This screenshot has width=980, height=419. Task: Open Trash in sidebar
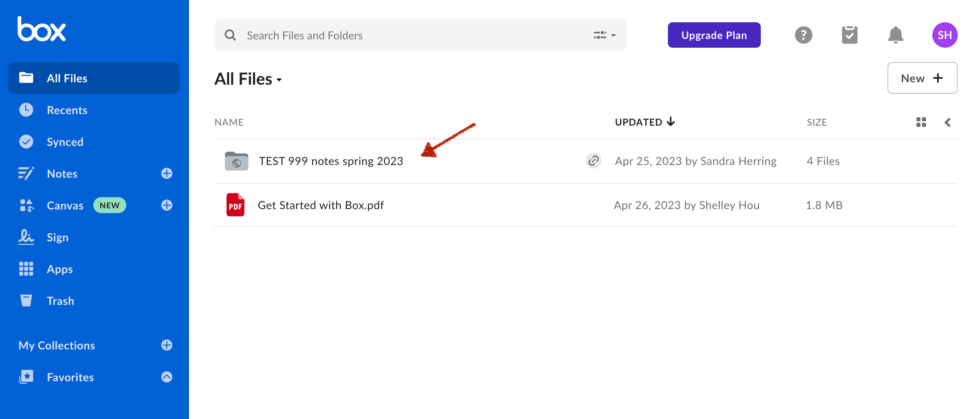[60, 301]
